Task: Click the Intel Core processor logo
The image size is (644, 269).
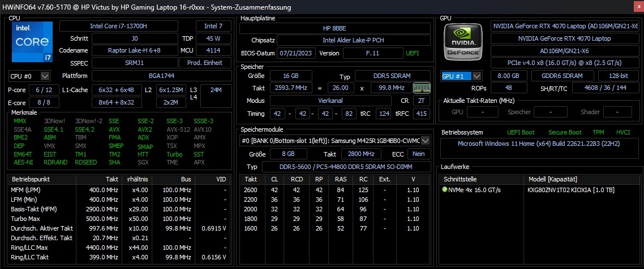Action: pyautogui.click(x=32, y=43)
